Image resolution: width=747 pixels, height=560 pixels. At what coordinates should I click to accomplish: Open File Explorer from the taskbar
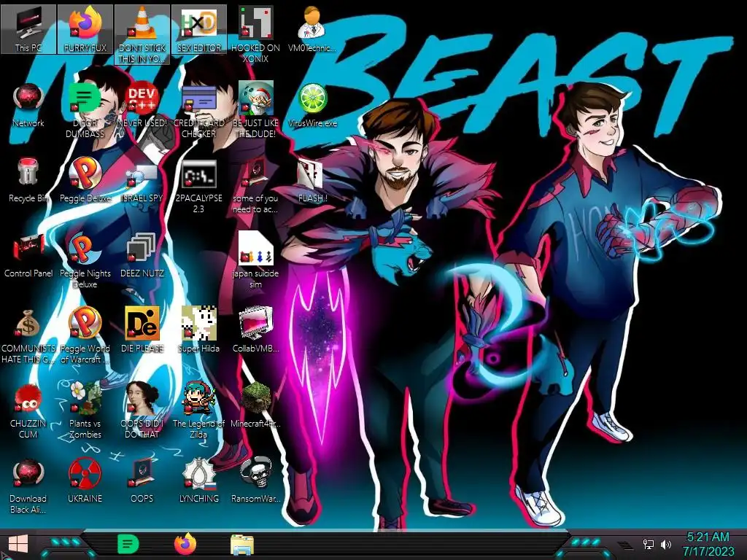coord(242,544)
